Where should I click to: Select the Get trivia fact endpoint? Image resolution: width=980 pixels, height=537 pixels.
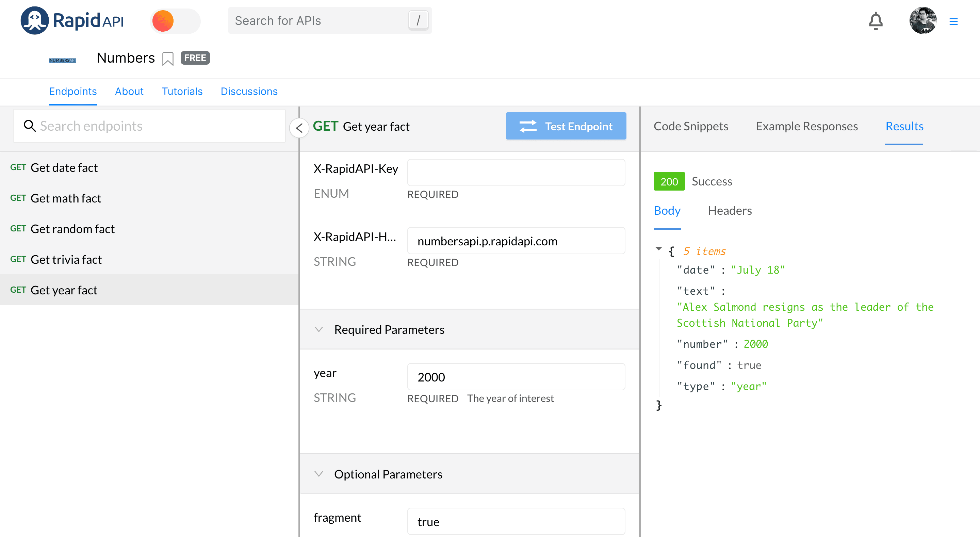point(149,260)
